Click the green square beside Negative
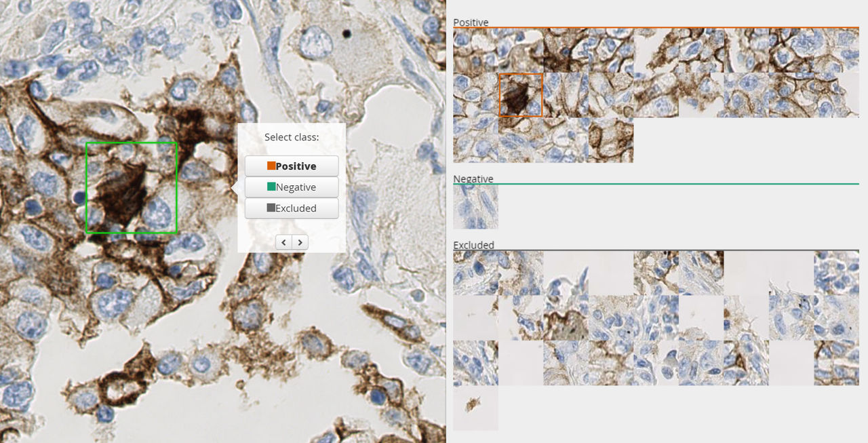 point(271,187)
